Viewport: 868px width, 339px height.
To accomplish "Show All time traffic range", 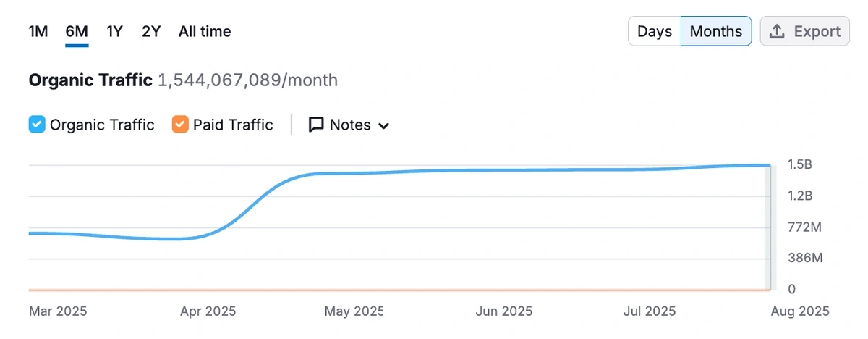I will click(205, 31).
